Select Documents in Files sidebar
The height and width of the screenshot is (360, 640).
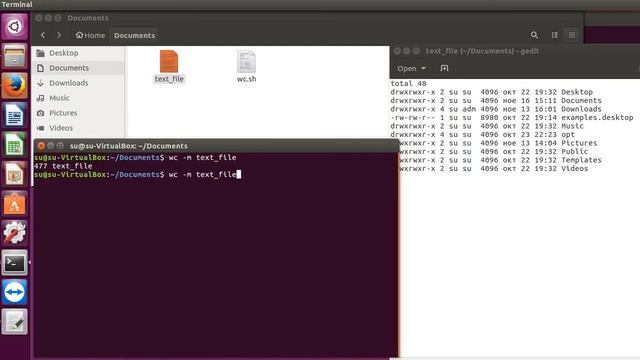pos(78,68)
